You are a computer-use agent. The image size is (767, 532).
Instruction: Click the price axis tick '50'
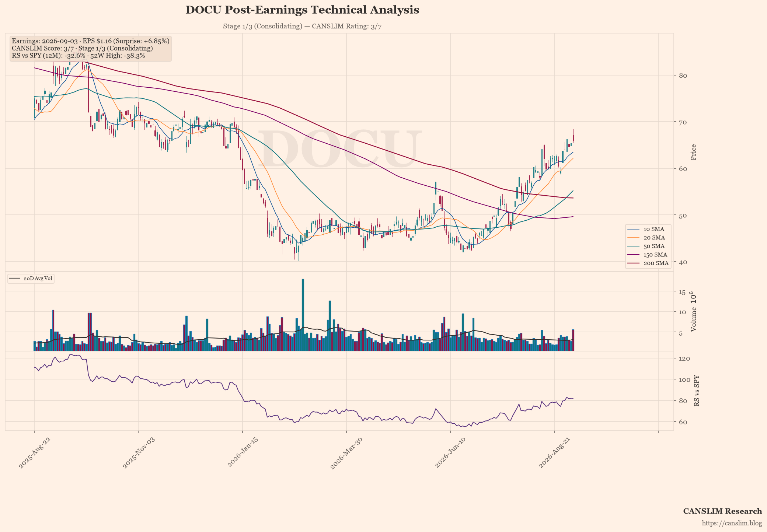click(x=683, y=215)
